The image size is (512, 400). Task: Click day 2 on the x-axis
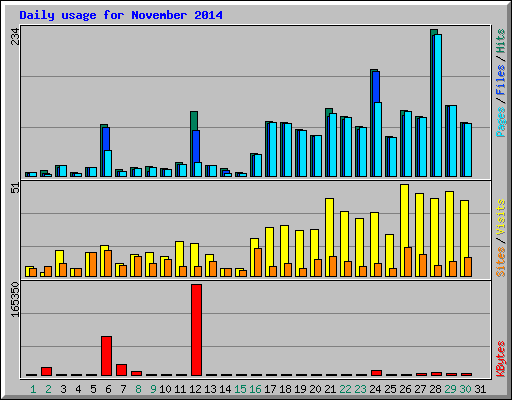point(48,389)
